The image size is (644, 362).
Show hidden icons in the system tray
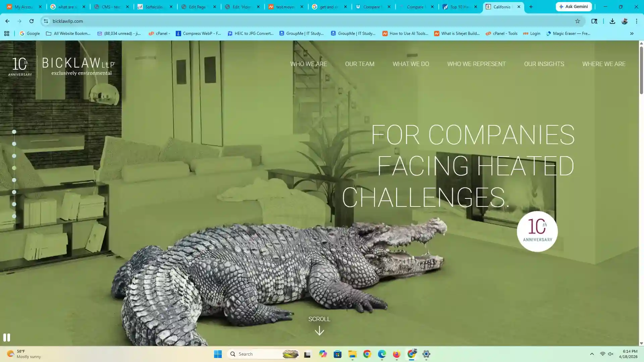(591, 354)
